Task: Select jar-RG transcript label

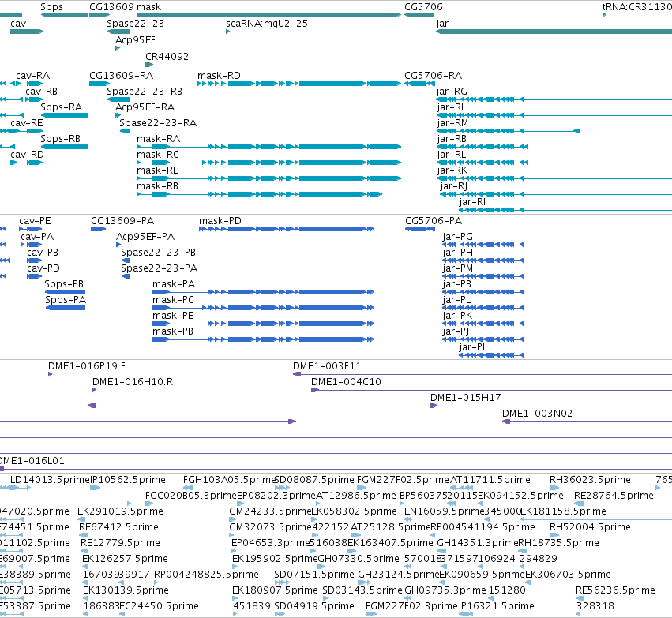Action: 452,92
